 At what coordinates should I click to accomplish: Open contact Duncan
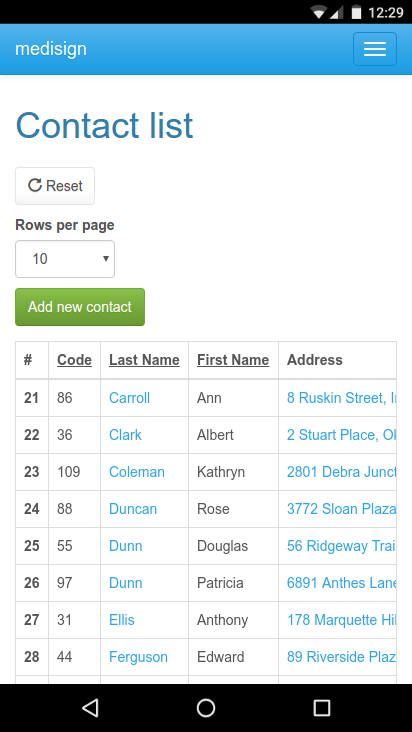(133, 508)
